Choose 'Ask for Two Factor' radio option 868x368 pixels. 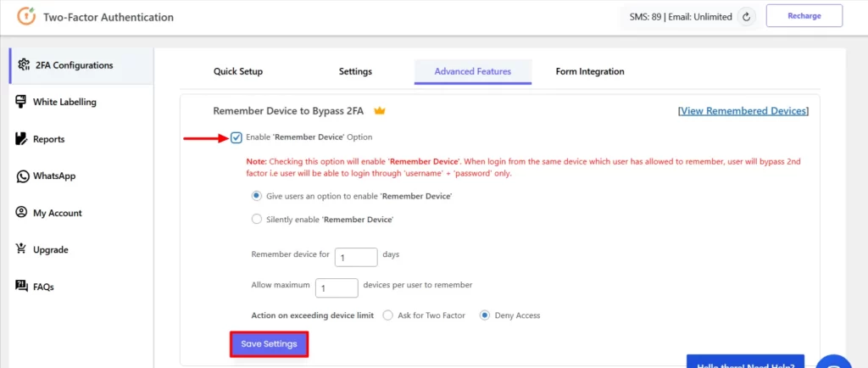pyautogui.click(x=388, y=315)
